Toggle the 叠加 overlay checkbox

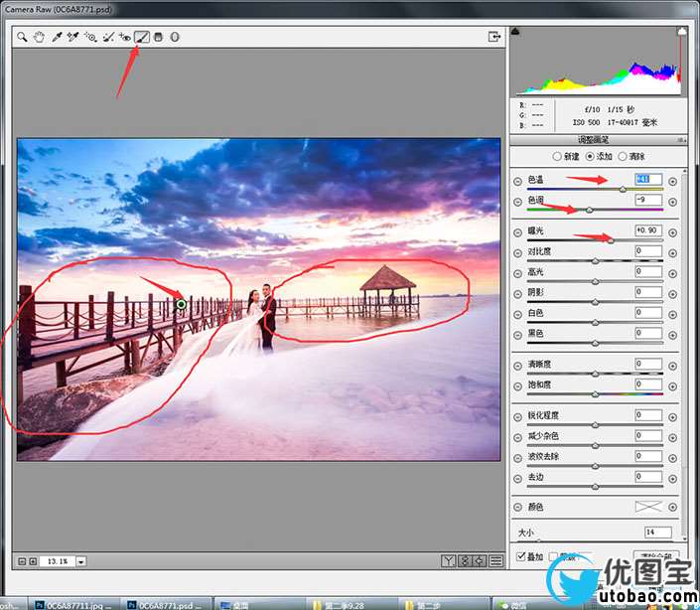pyautogui.click(x=522, y=556)
